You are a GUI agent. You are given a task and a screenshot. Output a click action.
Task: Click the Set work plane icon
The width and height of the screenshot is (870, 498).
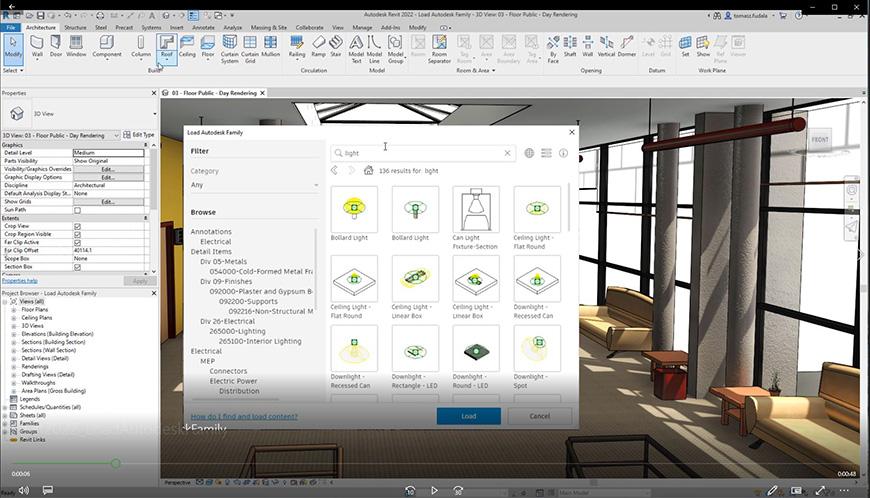click(x=685, y=47)
